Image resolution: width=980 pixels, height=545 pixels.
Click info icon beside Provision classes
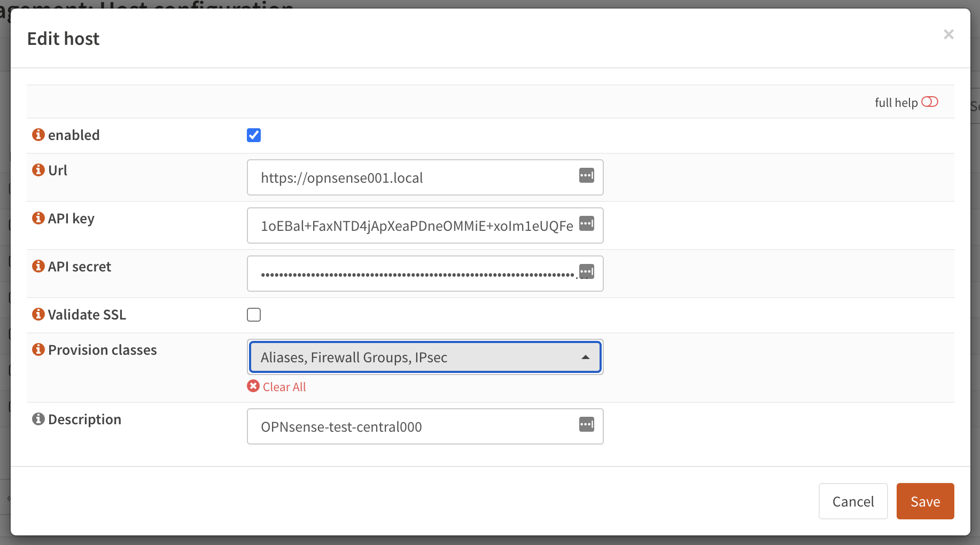click(x=38, y=349)
